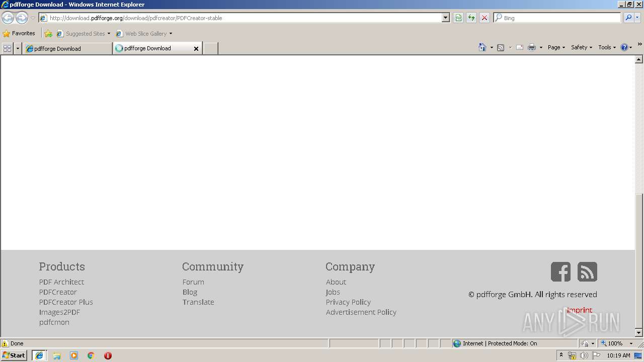
Task: Open the zoom level 100% dropdown
Action: [x=631, y=343]
